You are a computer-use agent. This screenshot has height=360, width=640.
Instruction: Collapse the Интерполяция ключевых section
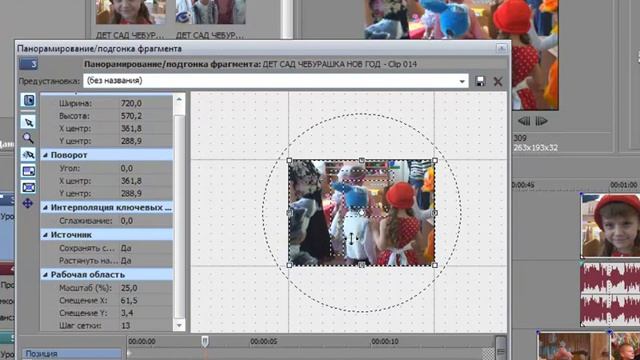point(45,208)
